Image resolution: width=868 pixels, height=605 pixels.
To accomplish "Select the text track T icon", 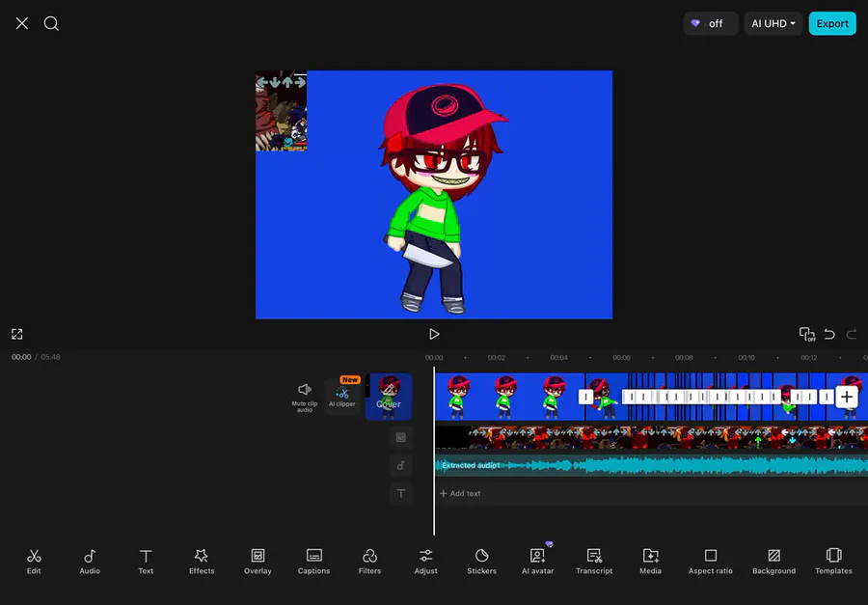I will (x=401, y=493).
